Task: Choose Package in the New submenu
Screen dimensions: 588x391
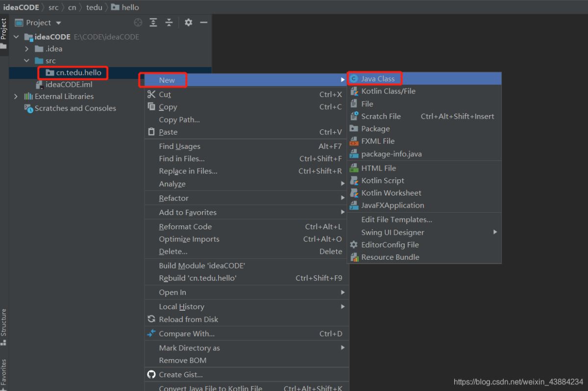Action: (x=375, y=128)
